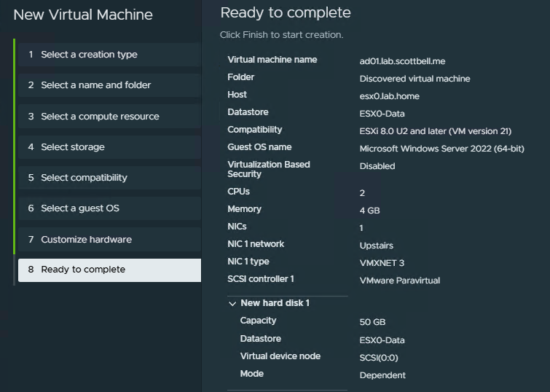
Task: Select the highlighted step 8 Ready to complete
Action: (x=83, y=270)
